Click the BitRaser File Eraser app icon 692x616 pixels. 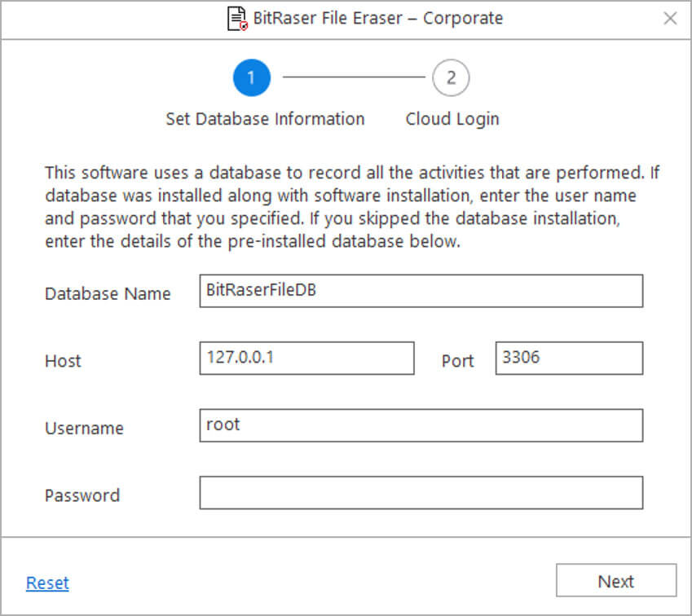click(x=237, y=19)
